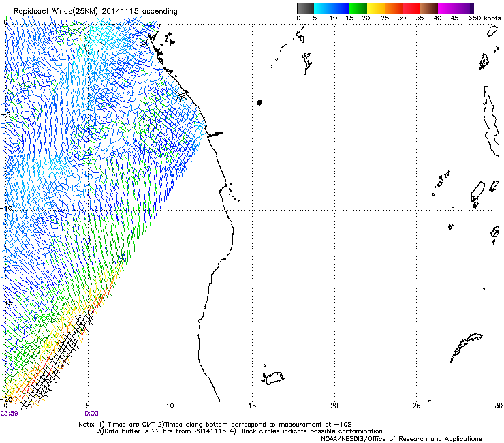Click the note line starting 'Note: 1) Times are GMT'
The height and width of the screenshot is (443, 504).
(215, 425)
